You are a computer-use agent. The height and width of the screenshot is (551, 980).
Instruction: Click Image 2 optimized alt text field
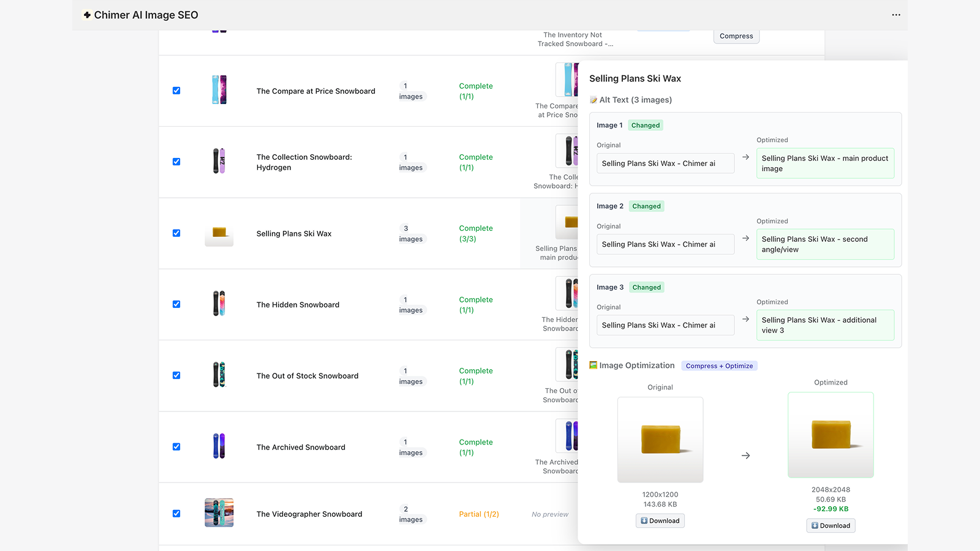coord(824,244)
